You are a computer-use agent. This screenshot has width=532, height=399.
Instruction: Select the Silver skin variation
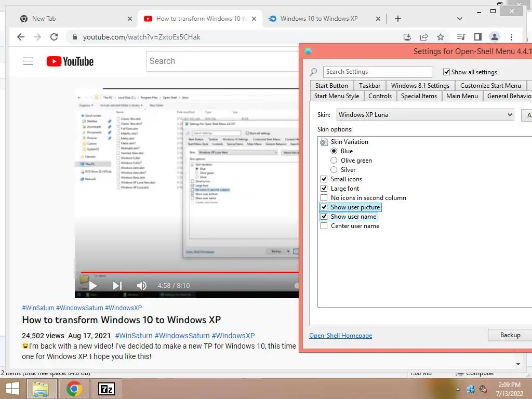[x=334, y=170]
